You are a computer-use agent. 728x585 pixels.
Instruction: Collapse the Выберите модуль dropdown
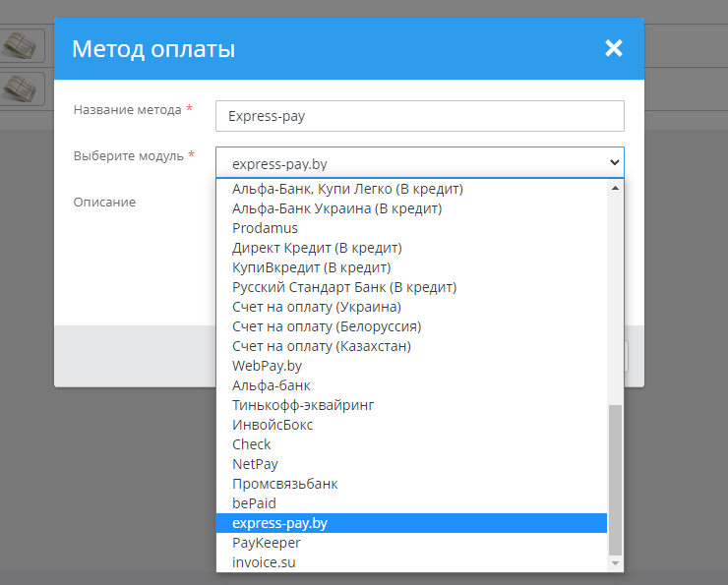click(419, 162)
